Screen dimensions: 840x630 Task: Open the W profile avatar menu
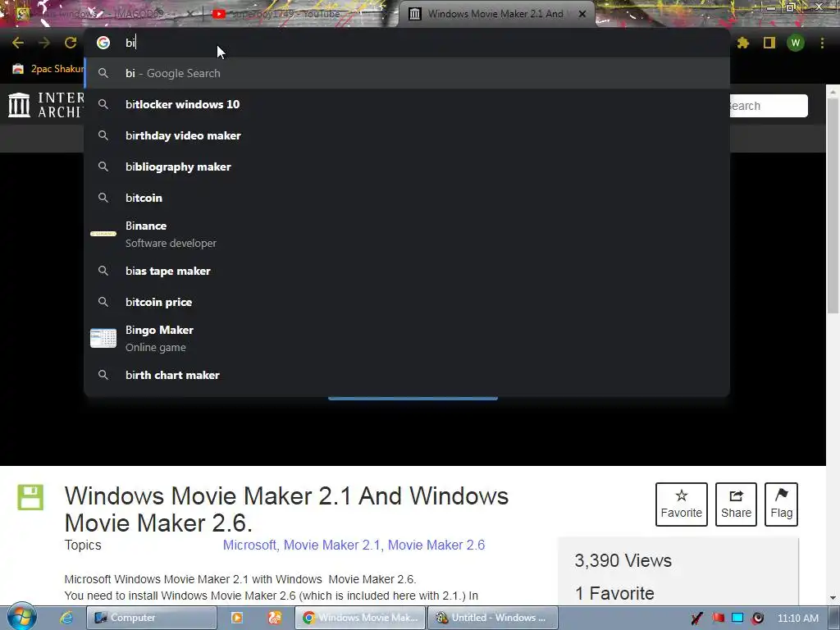[x=796, y=43]
